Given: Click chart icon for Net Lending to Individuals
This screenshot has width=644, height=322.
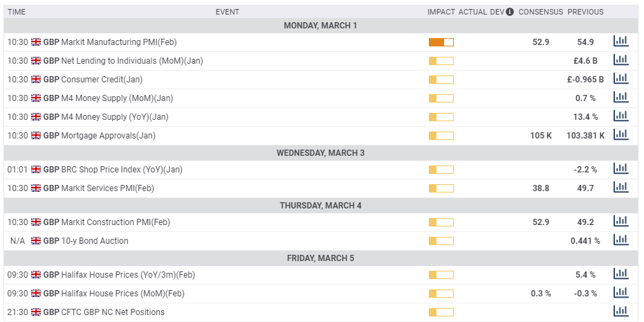Looking at the screenshot, I should pos(620,60).
